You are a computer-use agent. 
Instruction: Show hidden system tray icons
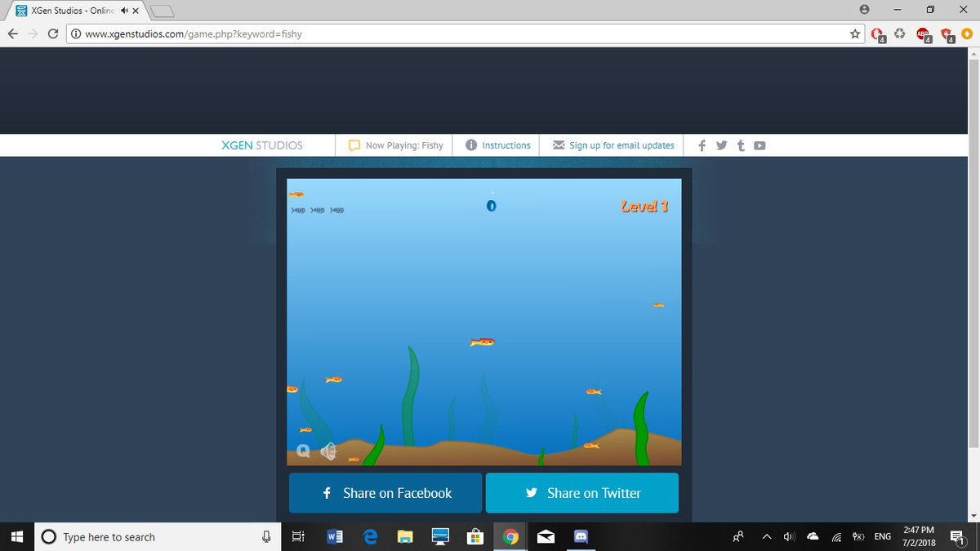(x=767, y=536)
